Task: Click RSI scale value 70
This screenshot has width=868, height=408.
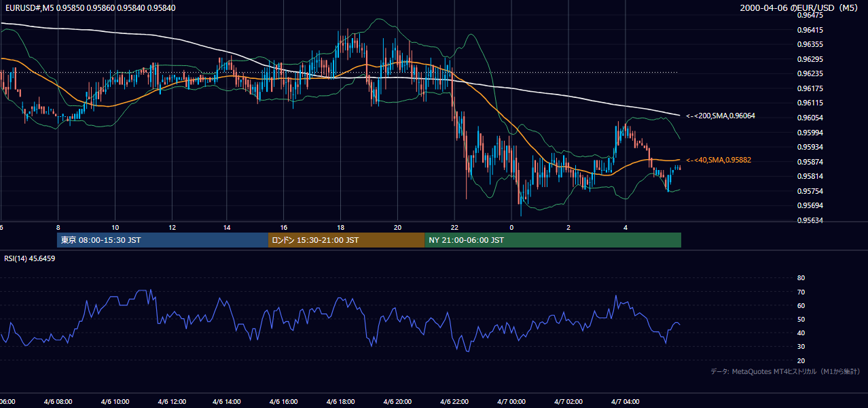Action: [801, 292]
